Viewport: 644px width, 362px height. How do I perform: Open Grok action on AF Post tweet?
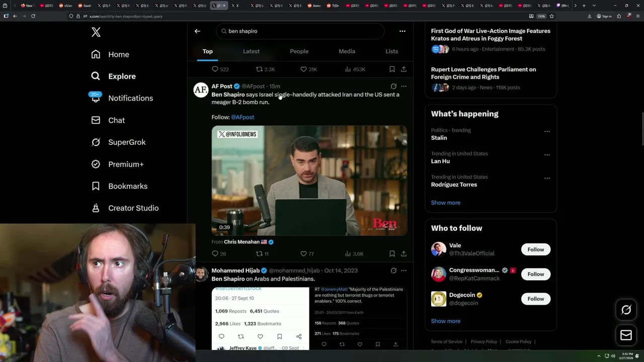coord(393,86)
